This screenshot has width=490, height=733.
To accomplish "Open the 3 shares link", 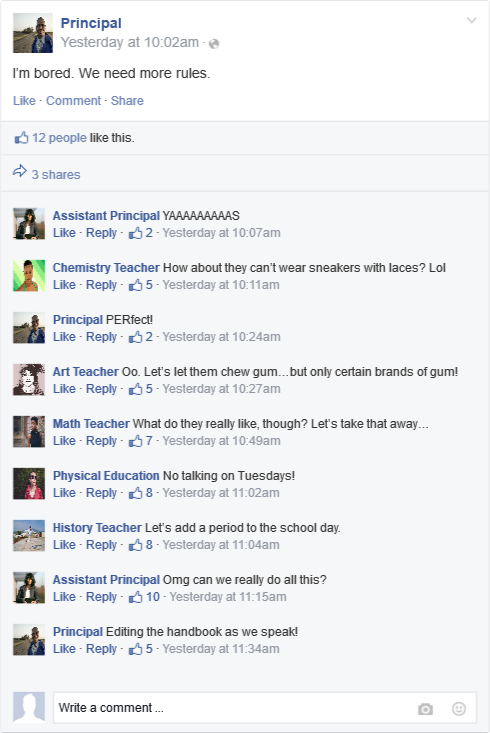I will pos(56,174).
